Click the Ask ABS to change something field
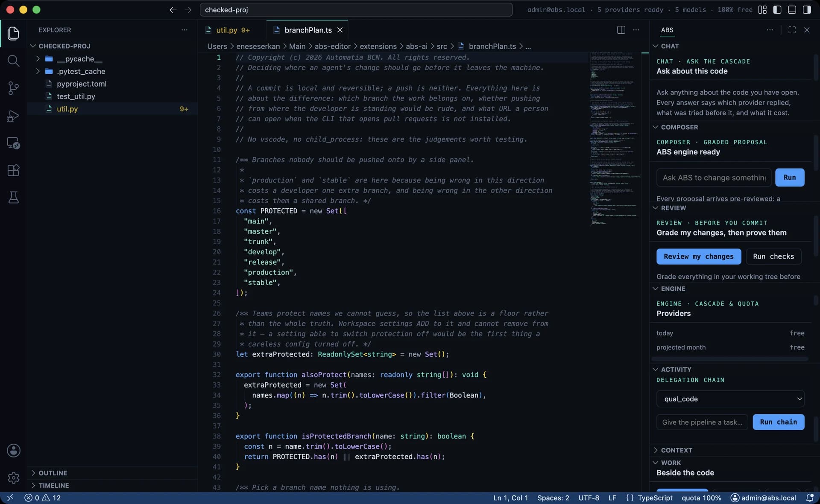 (714, 177)
